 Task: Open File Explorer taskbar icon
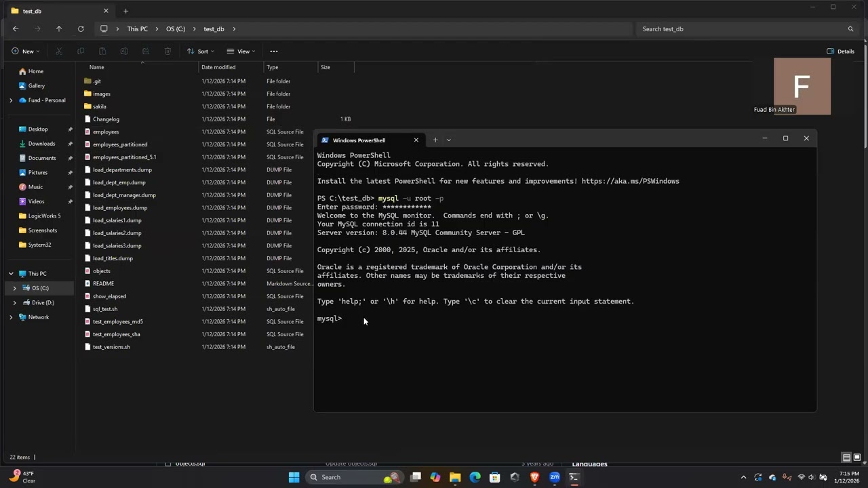click(x=455, y=477)
